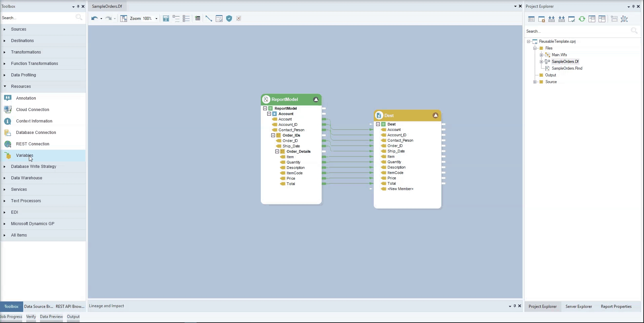The width and height of the screenshot is (644, 323).
Task: Select SampleOrders.Rmd in the project tree
Action: click(567, 68)
